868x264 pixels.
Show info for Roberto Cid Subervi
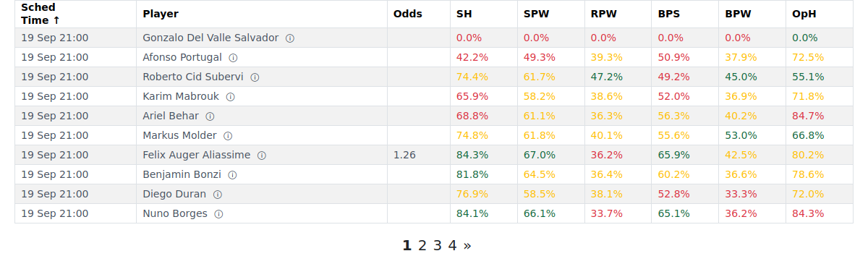255,77
